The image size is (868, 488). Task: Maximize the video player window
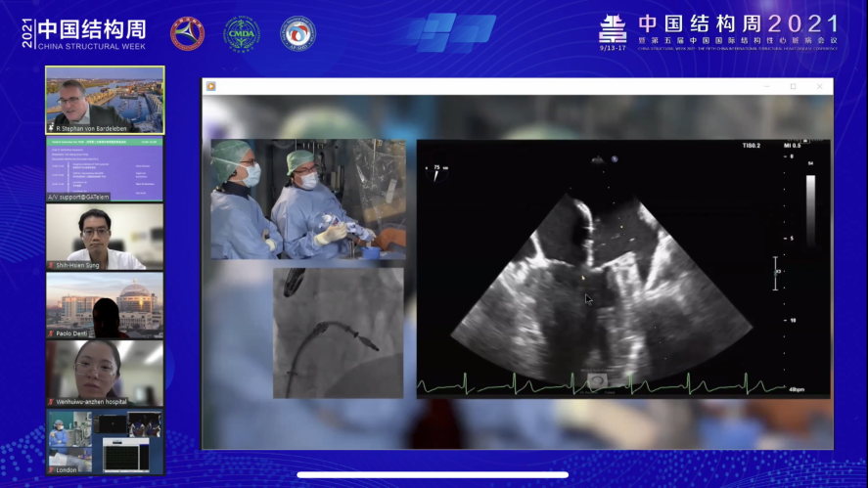click(794, 86)
